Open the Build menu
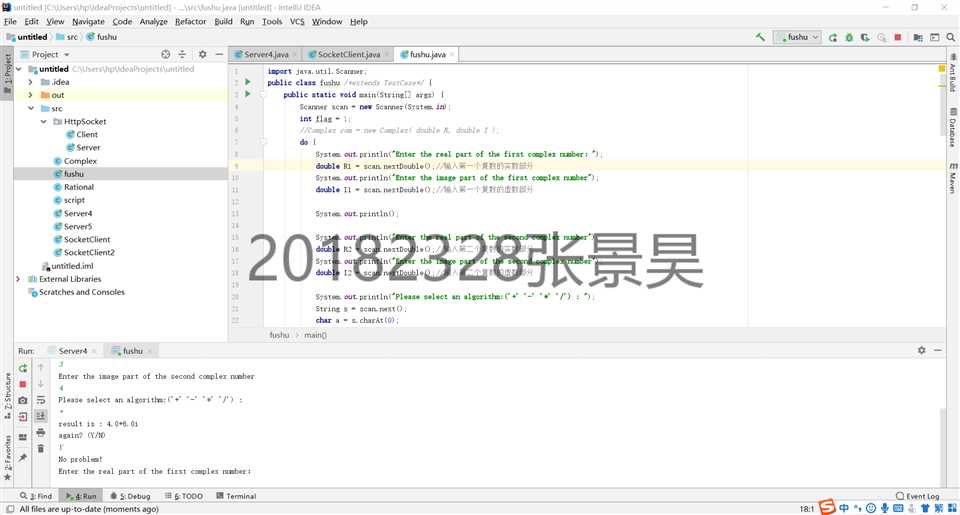960x515 pixels. (223, 21)
